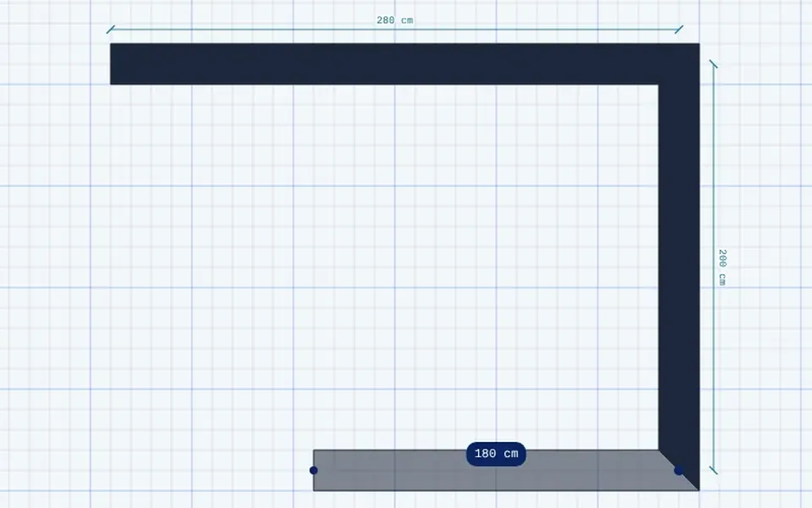812x508 pixels.
Task: Select the left endpoint handle of the gray wall
Action: coord(313,470)
